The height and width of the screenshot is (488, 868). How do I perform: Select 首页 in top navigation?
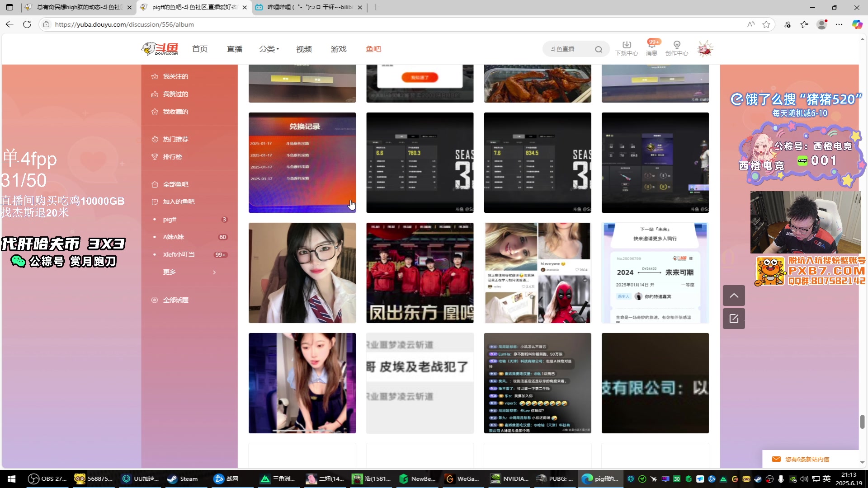click(x=200, y=49)
